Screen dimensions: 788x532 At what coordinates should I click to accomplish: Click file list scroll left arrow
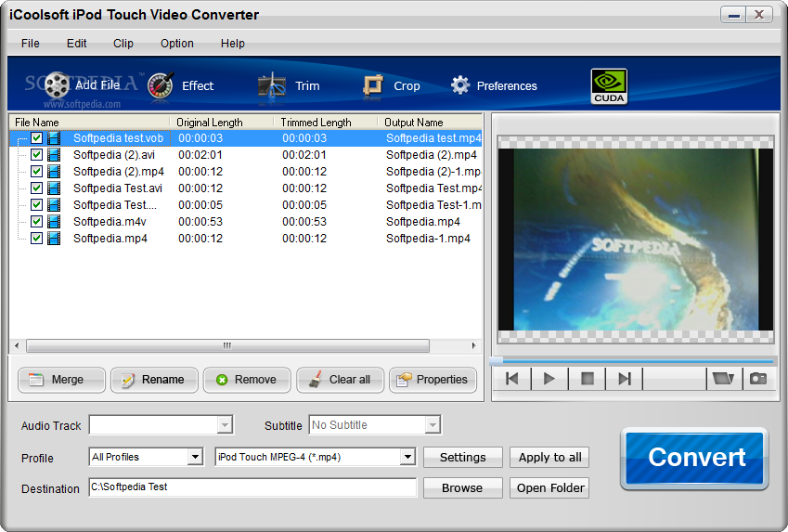coord(17,345)
